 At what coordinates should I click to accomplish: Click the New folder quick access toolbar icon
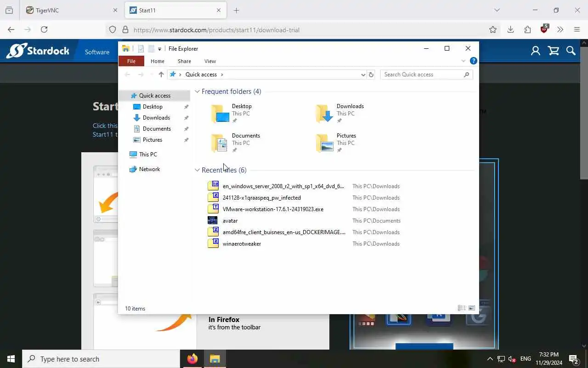click(x=151, y=49)
